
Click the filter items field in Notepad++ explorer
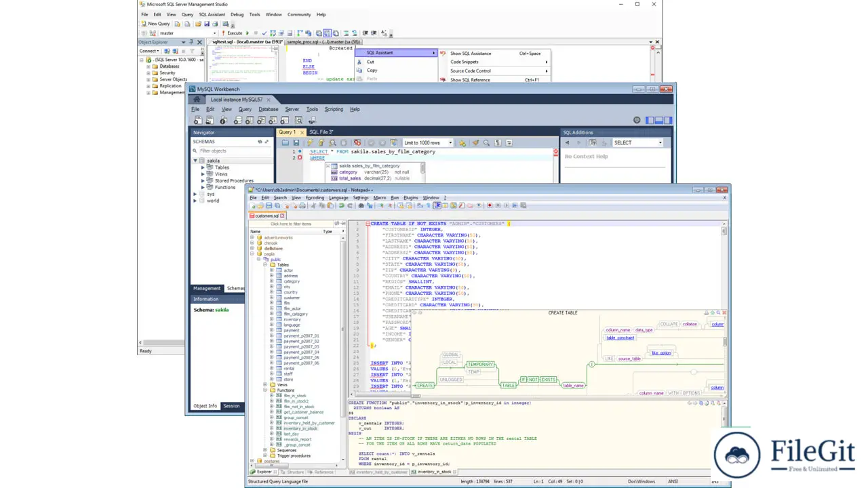click(291, 224)
